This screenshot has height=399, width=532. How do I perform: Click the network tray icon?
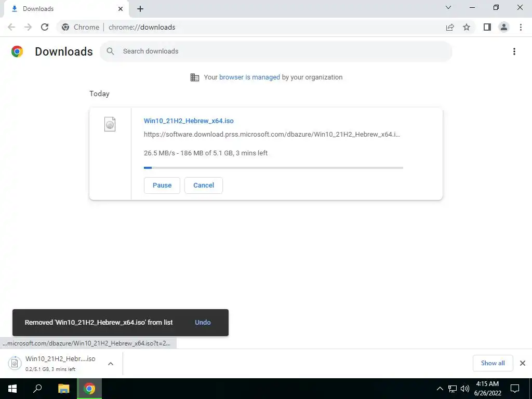453,389
